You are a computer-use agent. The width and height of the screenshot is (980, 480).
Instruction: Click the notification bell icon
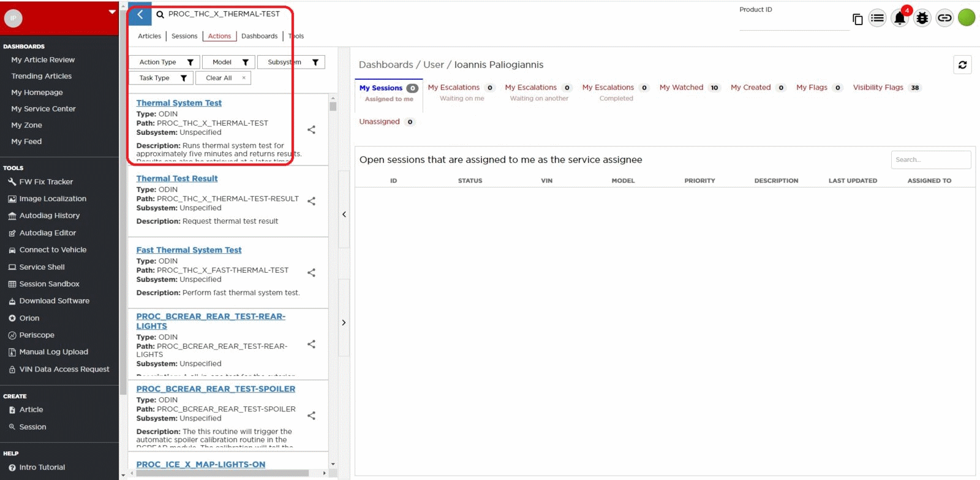[x=899, y=18]
